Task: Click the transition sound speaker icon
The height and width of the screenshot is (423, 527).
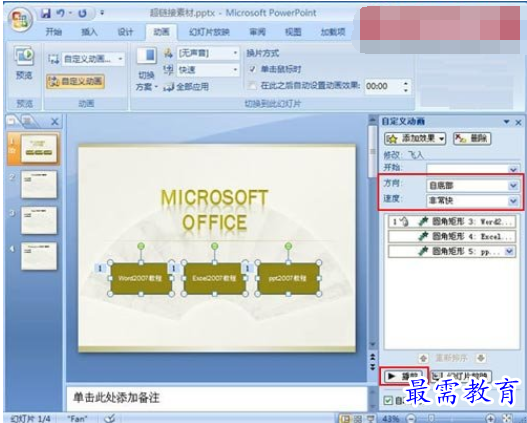Action: 168,53
